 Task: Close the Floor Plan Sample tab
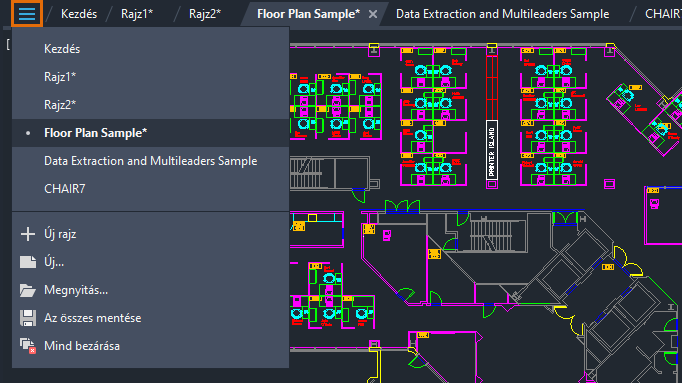[373, 14]
